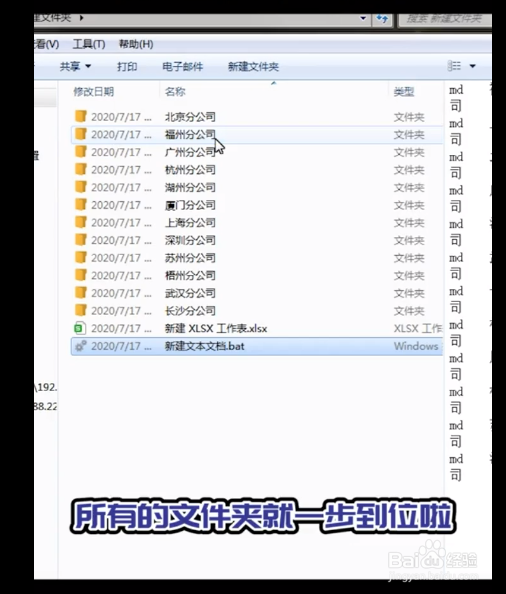The height and width of the screenshot is (594, 506).
Task: Click the 福州分公司 folder icon
Action: point(80,134)
